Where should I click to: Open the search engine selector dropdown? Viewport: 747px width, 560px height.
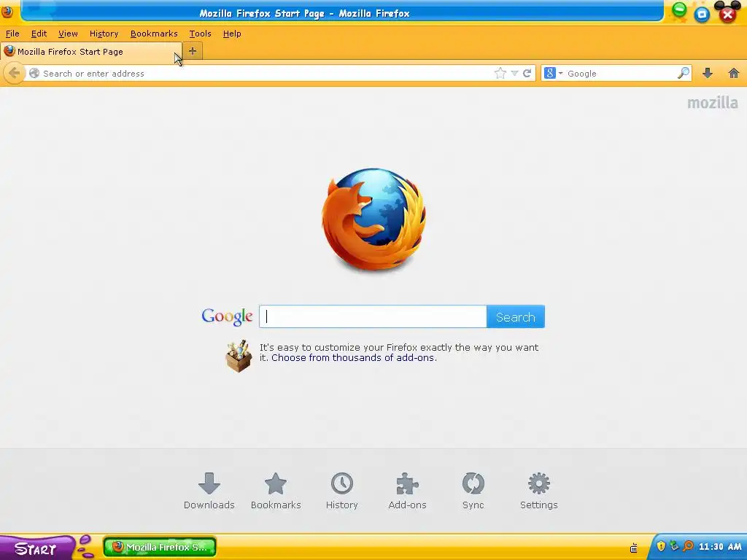[x=553, y=74]
